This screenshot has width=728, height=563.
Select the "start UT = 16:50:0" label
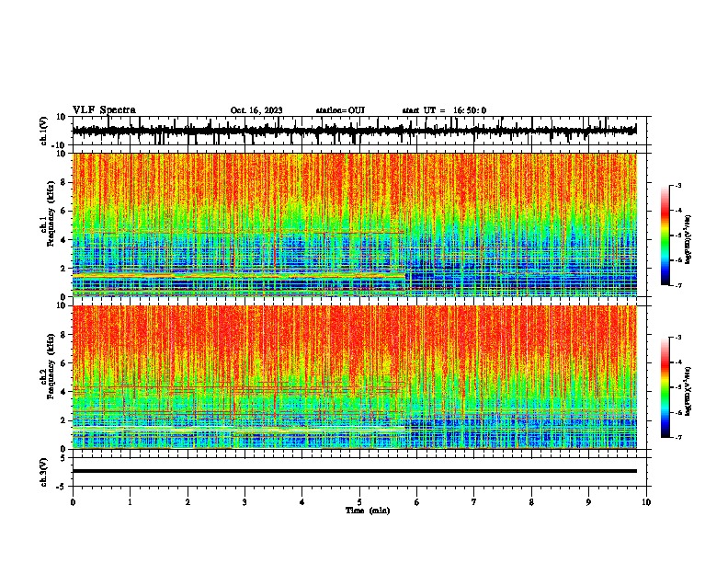[x=444, y=110]
